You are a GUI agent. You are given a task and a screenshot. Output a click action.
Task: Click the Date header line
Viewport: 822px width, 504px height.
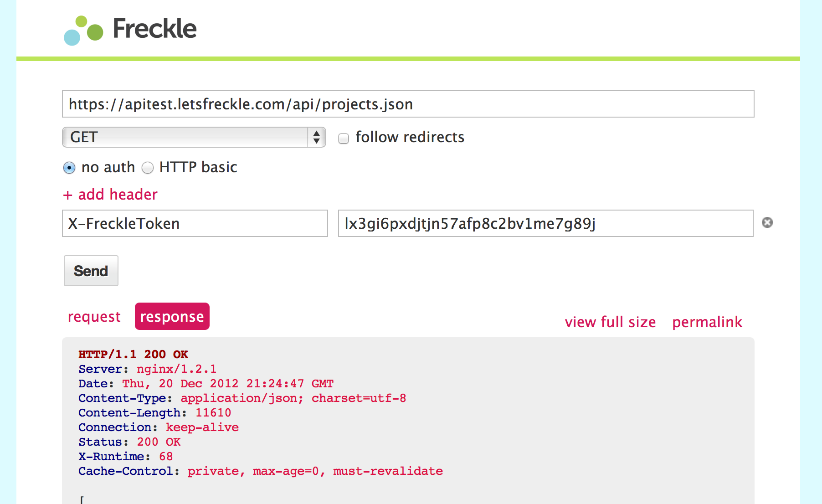coord(206,383)
